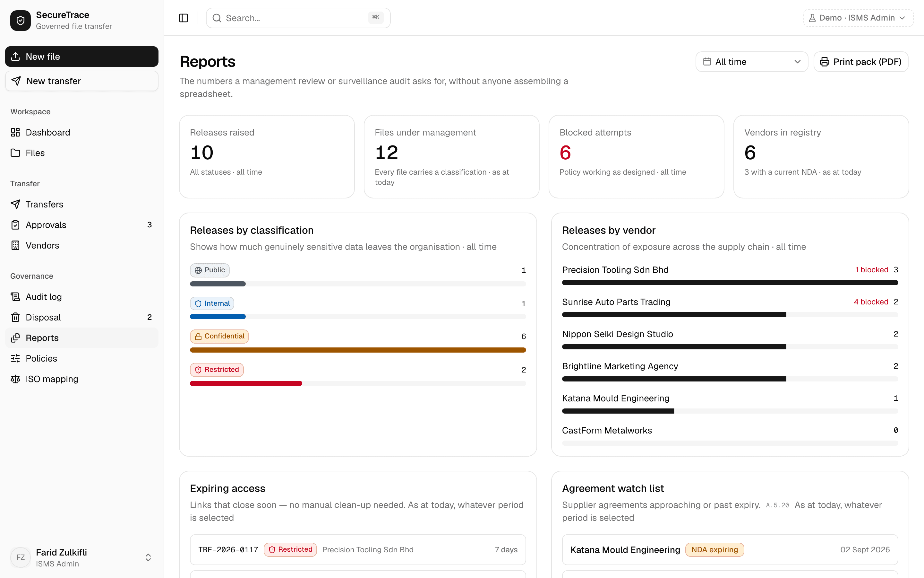The width and height of the screenshot is (924, 578).
Task: Click the Restricted badge in classification chart
Action: (217, 370)
